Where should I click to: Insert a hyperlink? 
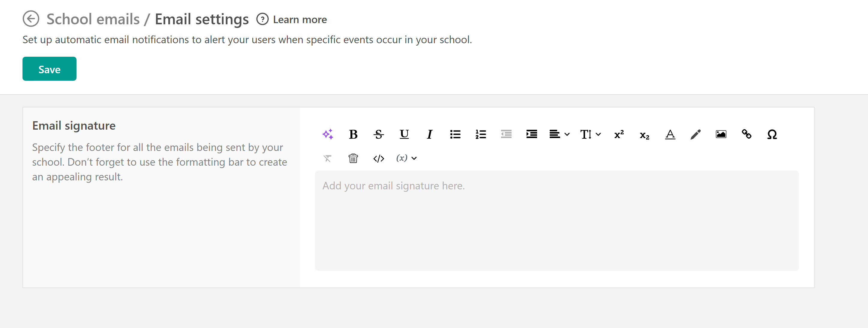746,134
